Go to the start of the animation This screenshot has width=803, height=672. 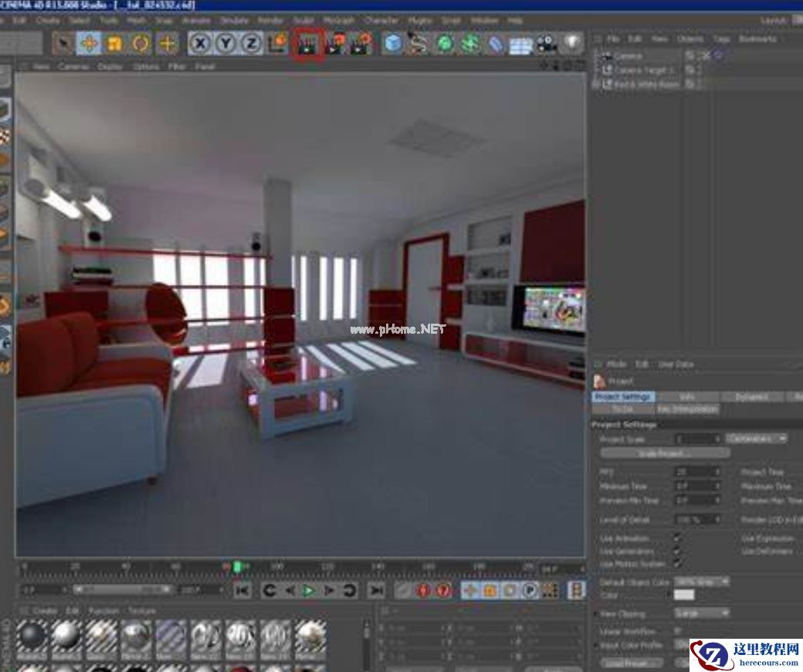click(242, 591)
